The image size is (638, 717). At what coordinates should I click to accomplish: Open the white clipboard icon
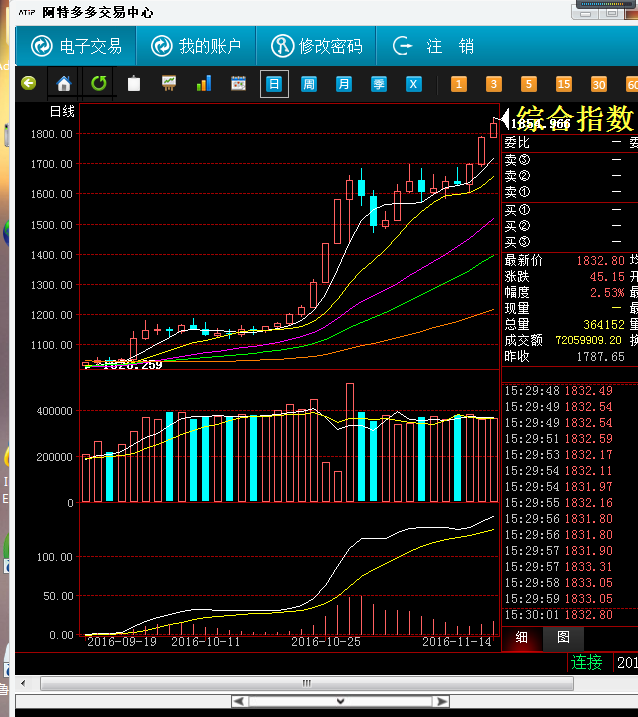pyautogui.click(x=134, y=83)
